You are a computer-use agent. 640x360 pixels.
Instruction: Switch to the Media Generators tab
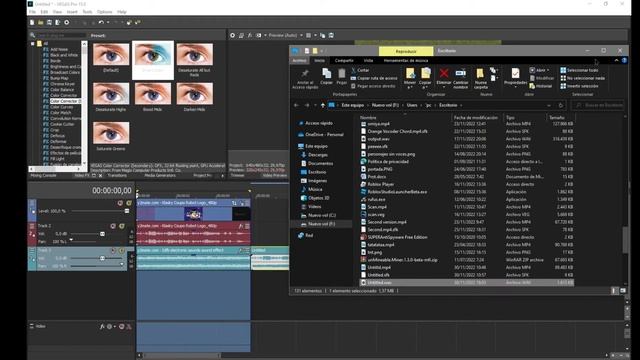[x=160, y=176]
